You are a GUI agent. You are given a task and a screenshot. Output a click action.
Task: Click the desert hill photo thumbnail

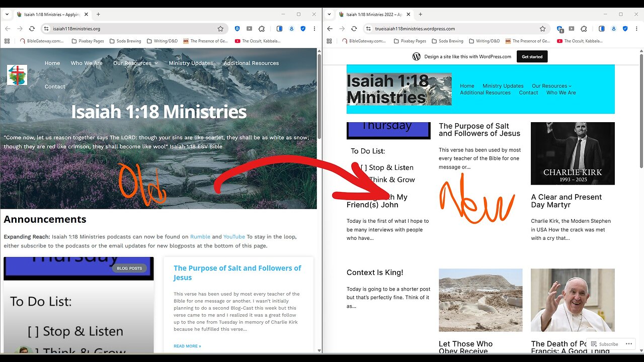(x=480, y=300)
